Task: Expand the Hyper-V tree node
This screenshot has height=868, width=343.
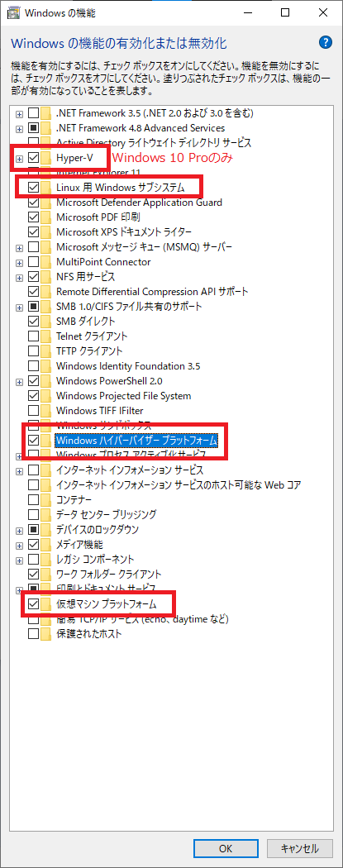Action: coord(19,159)
